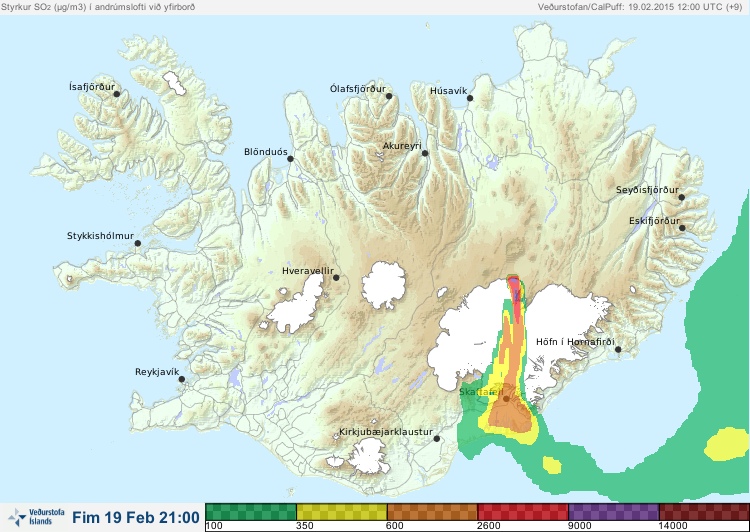Click the Reykjavík city marker dot

(x=182, y=379)
